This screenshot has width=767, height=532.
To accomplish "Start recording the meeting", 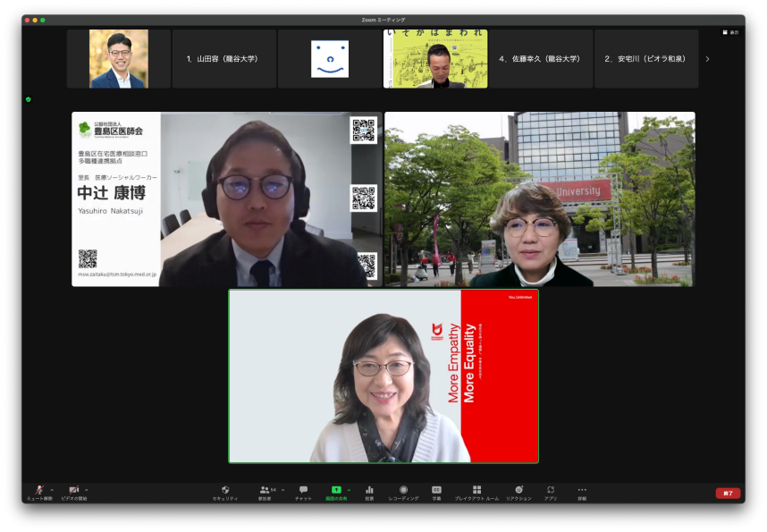I will pos(403,491).
